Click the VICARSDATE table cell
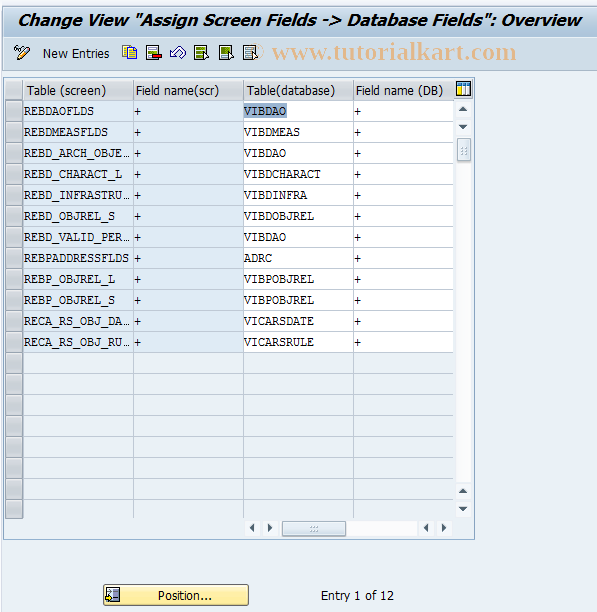 (x=298, y=322)
